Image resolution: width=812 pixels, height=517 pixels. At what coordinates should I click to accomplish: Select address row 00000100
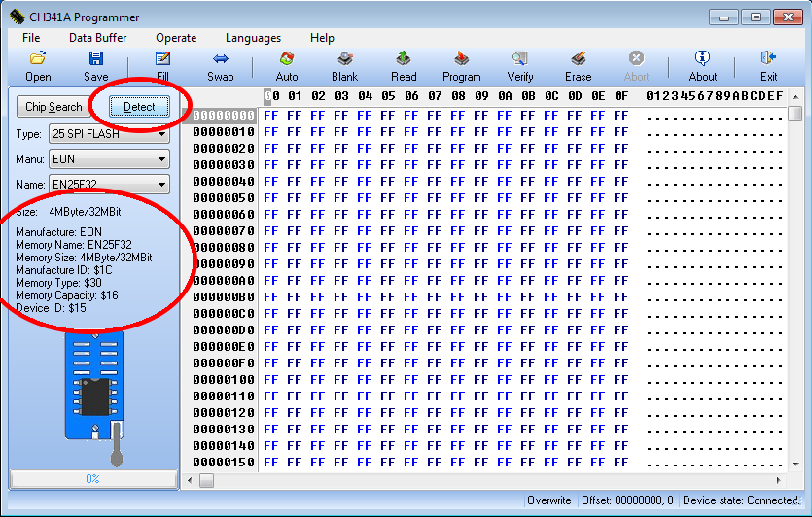pos(224,380)
